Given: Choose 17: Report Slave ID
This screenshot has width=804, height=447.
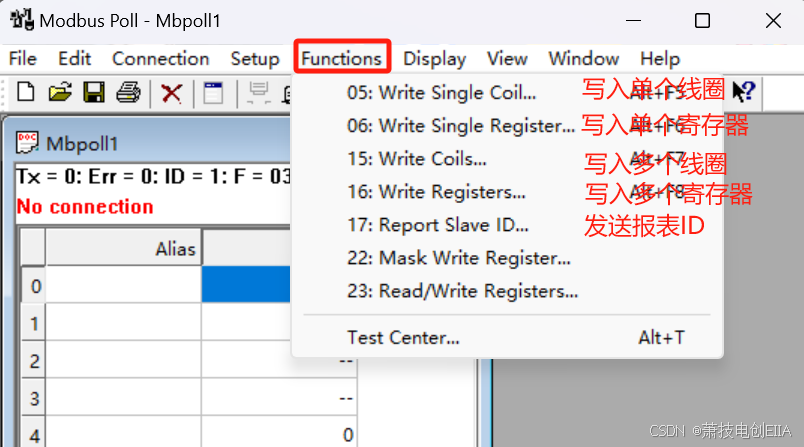Looking at the screenshot, I should click(x=508, y=225).
